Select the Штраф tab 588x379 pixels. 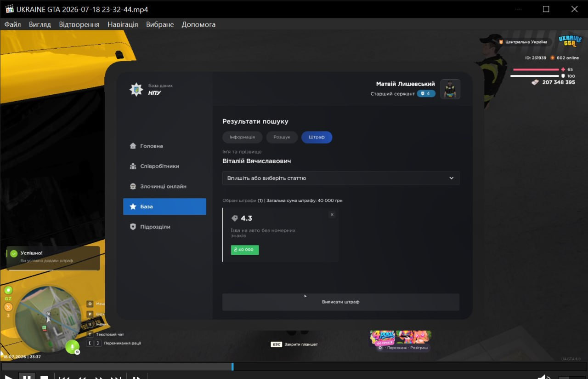coord(317,137)
